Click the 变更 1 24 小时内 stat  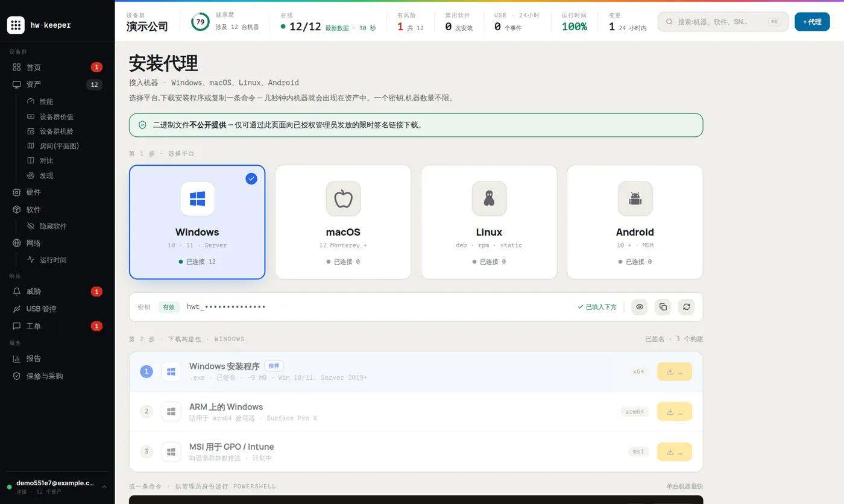pyautogui.click(x=628, y=22)
